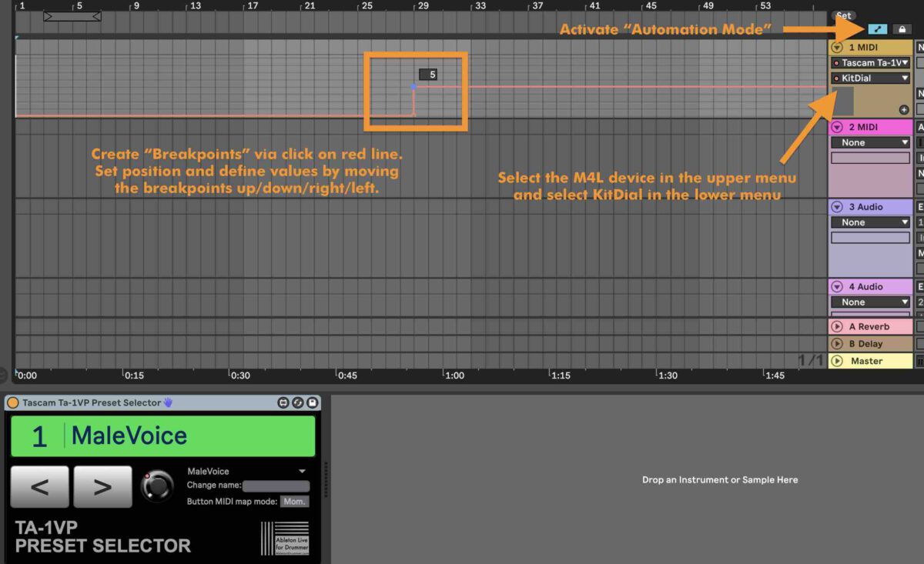Click the track 3 Audio empty control chooser

tap(871, 238)
